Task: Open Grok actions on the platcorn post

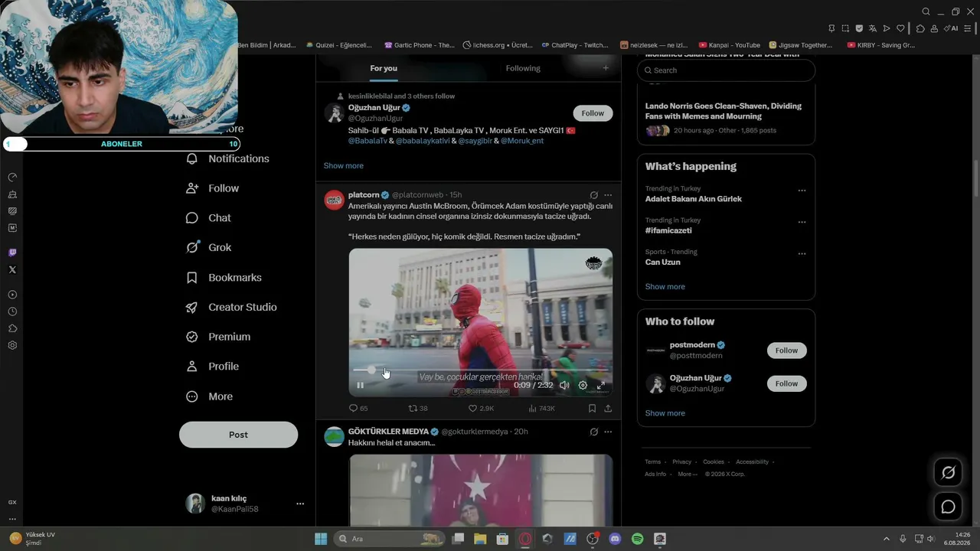Action: [593, 195]
